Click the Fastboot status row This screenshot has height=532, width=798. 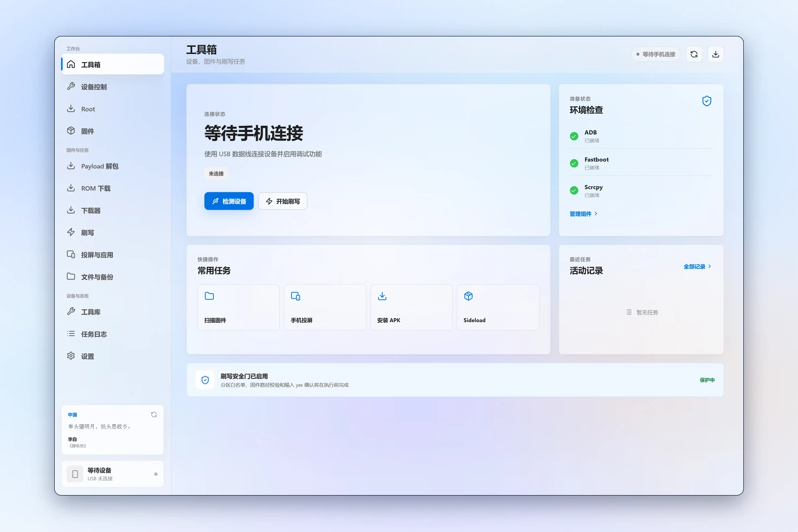[x=641, y=163]
